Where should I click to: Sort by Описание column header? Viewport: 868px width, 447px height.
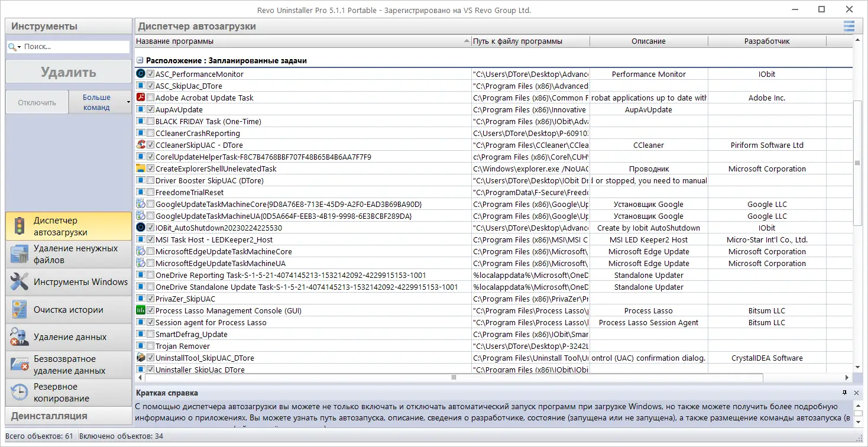649,41
